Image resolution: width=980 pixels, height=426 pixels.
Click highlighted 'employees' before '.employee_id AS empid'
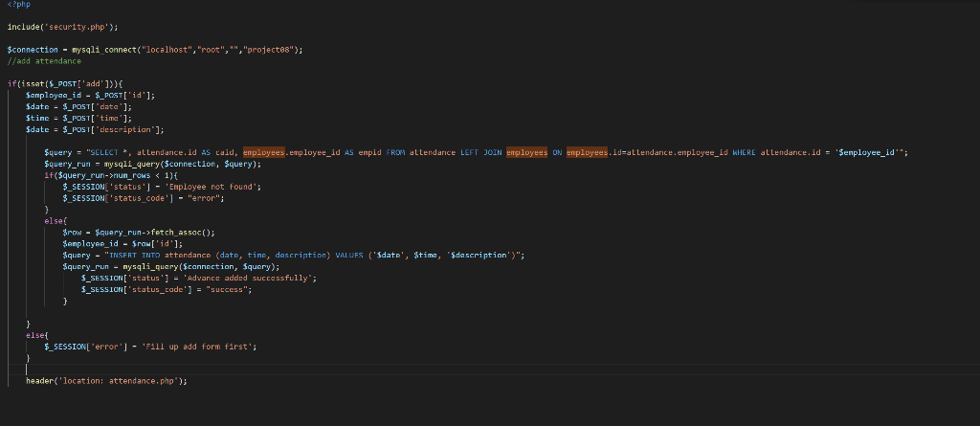[x=264, y=152]
